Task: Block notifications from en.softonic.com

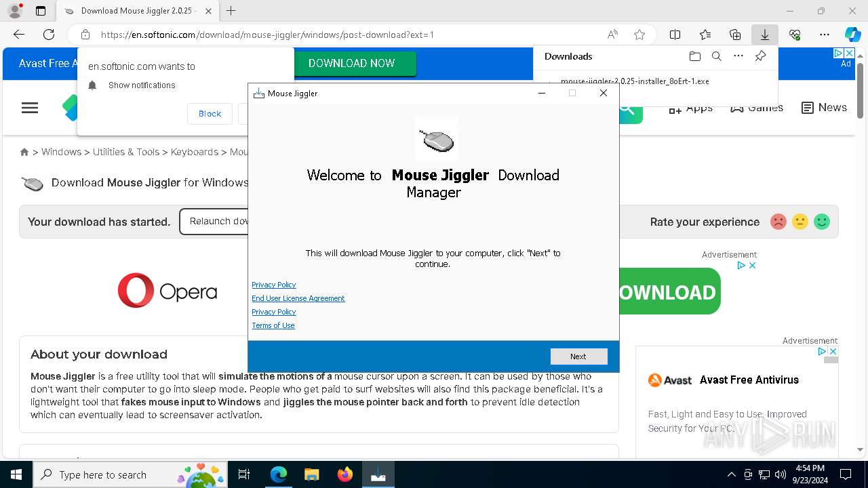Action: pyautogui.click(x=210, y=114)
